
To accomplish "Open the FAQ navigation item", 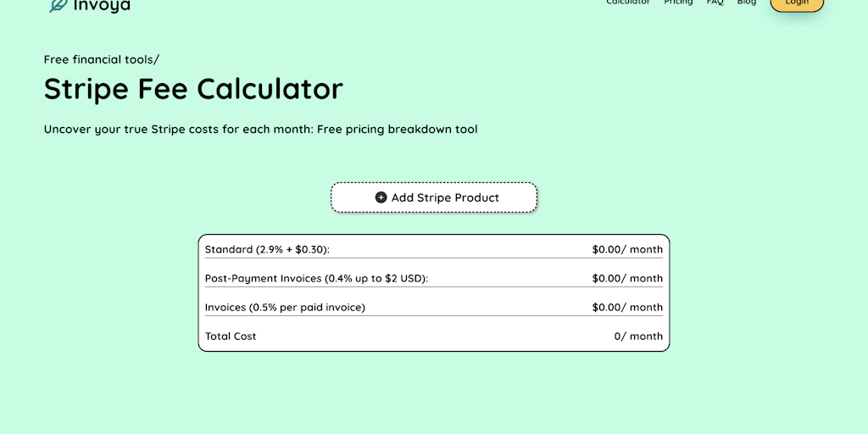I will (715, 3).
